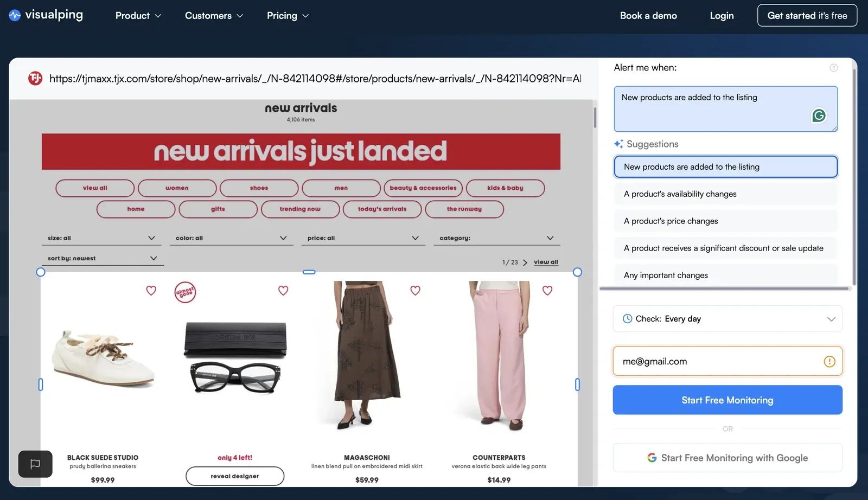The image size is (868, 500).
Task: Click Book a demo
Action: tap(648, 16)
